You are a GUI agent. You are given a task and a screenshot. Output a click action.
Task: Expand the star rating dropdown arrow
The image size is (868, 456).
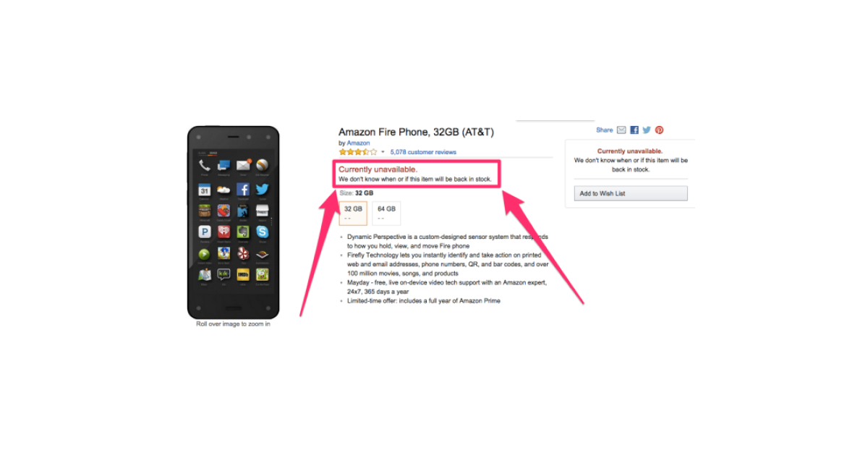point(383,153)
